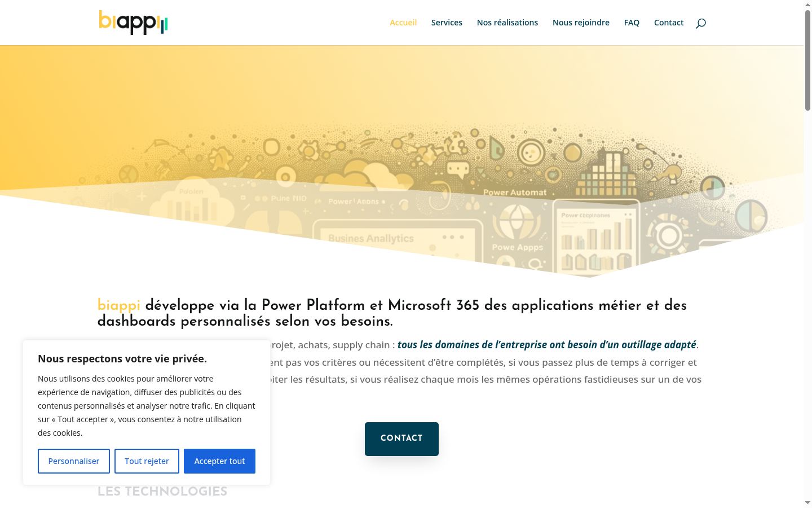Click the bold italic 'tous les domaines de l'entreprise' text
The image size is (812, 508).
point(547,345)
